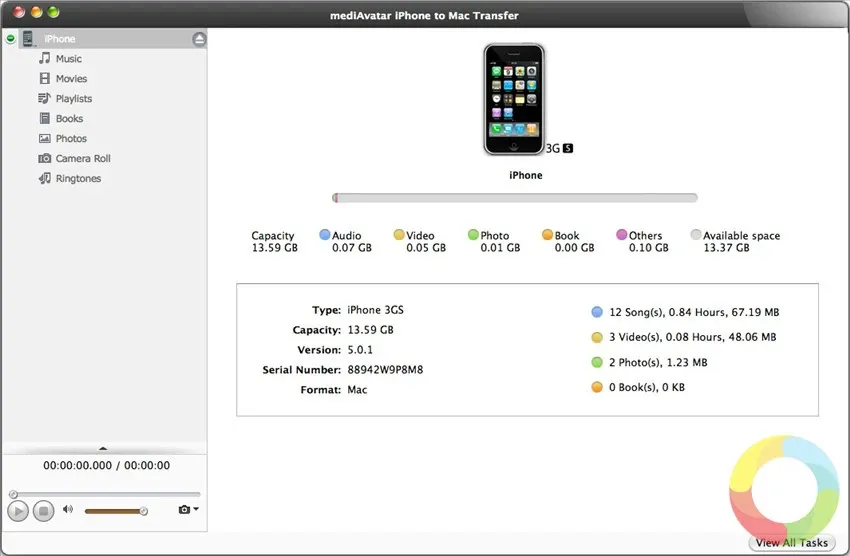Open the Music library
The width and height of the screenshot is (850, 556).
[x=68, y=59]
